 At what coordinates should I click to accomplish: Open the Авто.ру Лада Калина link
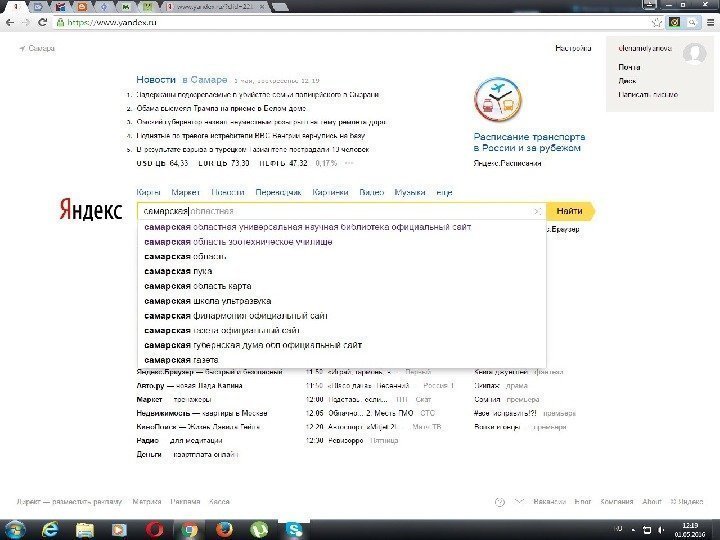(189, 386)
